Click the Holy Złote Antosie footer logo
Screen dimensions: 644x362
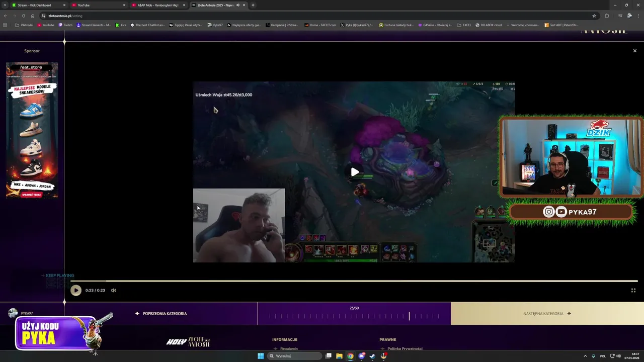click(188, 342)
